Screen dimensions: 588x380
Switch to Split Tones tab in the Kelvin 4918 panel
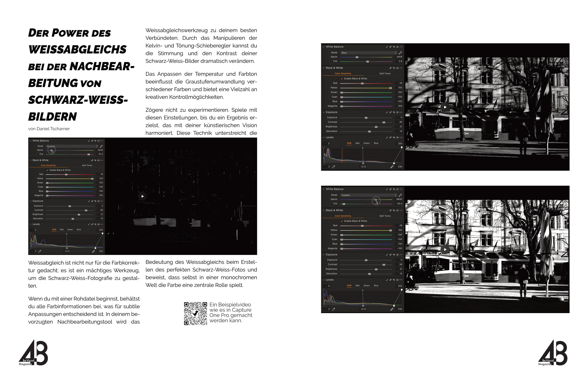pos(385,74)
